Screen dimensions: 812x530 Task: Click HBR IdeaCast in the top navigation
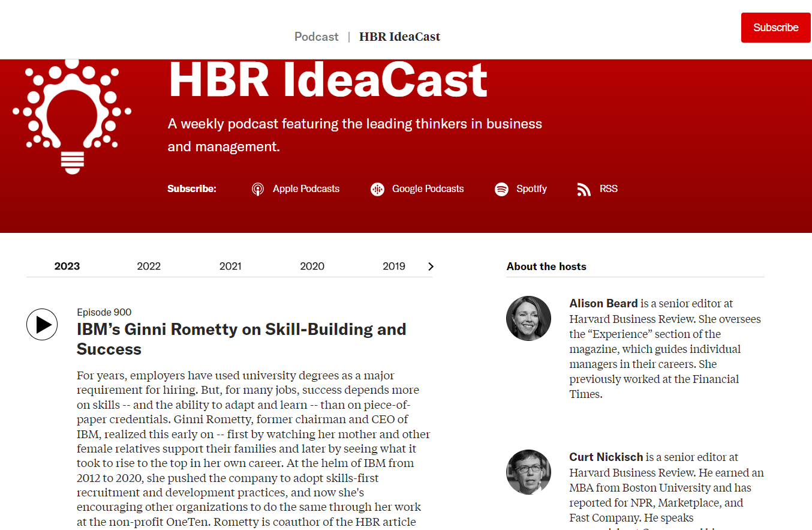(399, 37)
